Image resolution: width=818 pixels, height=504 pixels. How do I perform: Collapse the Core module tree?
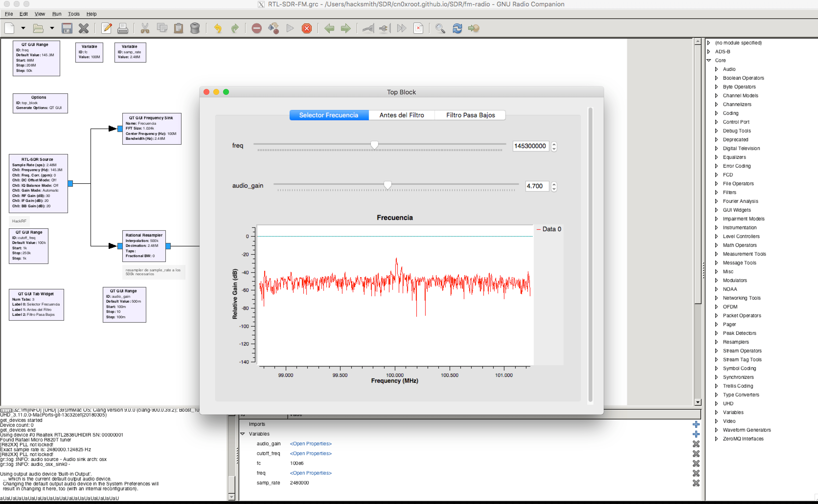[x=709, y=60]
